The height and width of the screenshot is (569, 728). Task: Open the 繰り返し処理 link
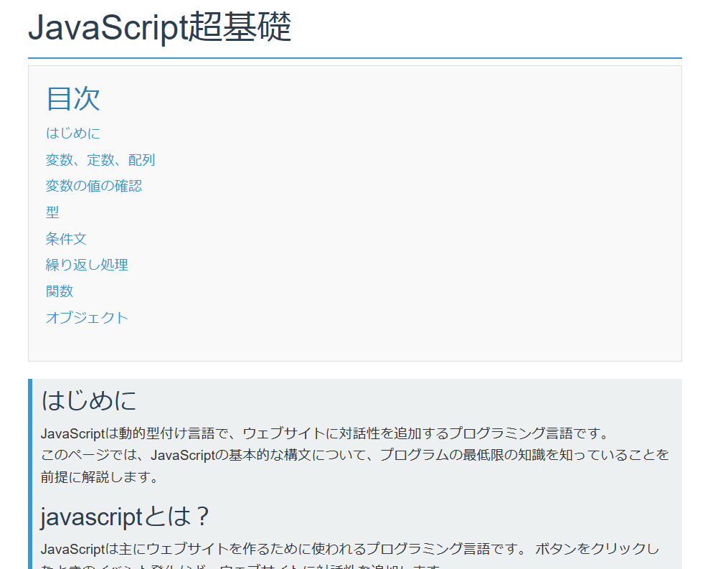[x=86, y=265]
